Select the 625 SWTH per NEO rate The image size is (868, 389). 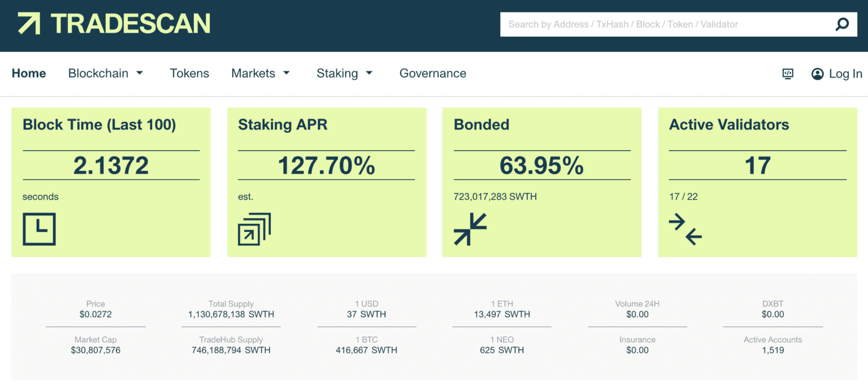[x=502, y=350]
